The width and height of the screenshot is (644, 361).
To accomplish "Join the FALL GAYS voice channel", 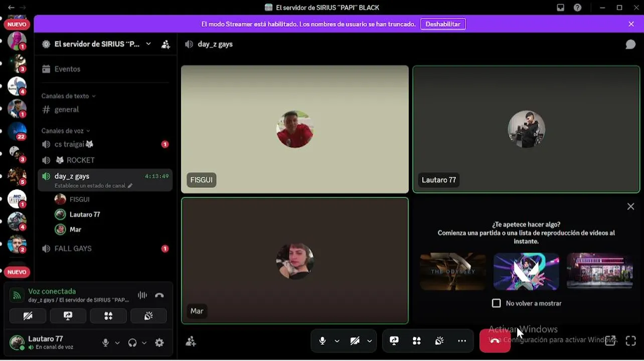I will coord(105,249).
